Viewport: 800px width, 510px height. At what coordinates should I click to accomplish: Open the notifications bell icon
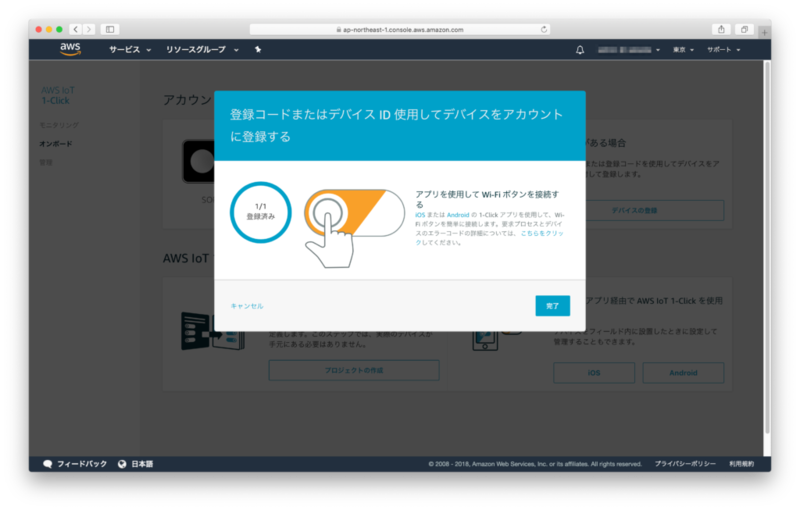click(x=580, y=50)
